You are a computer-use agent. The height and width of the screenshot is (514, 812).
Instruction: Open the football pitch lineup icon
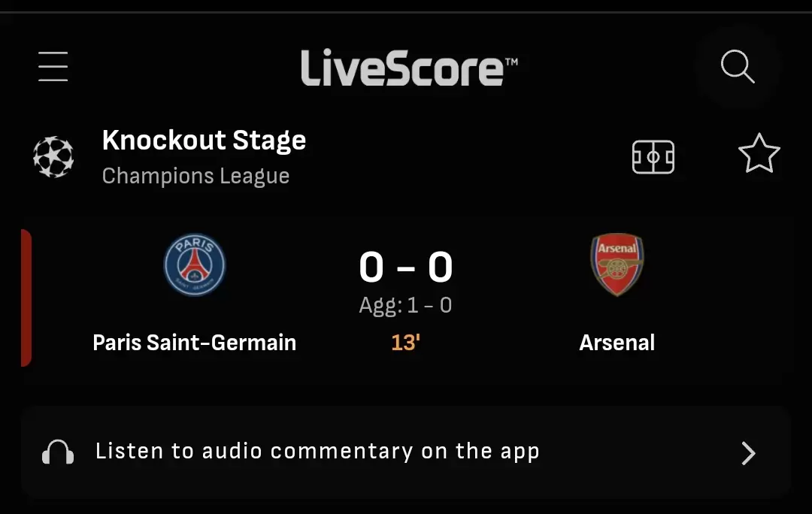[653, 157]
